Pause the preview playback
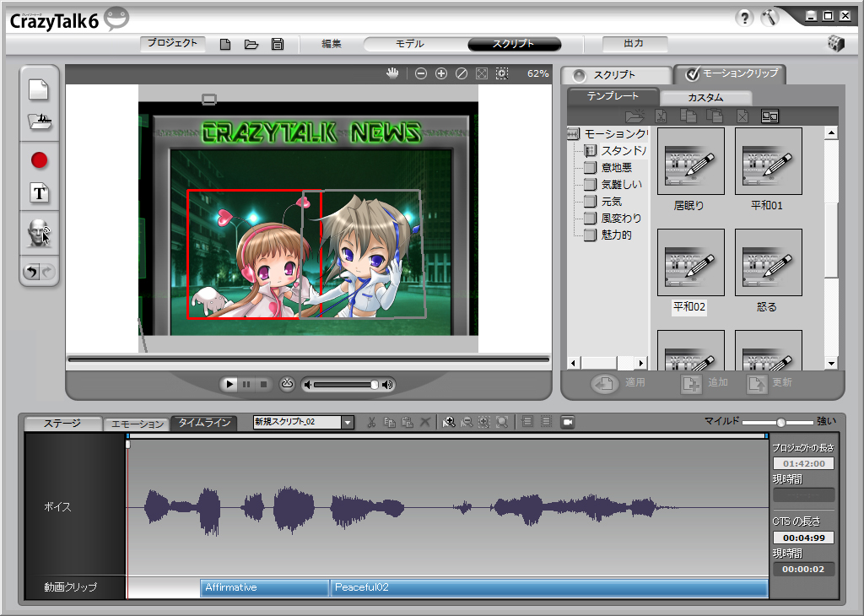The image size is (864, 616). 246,384
